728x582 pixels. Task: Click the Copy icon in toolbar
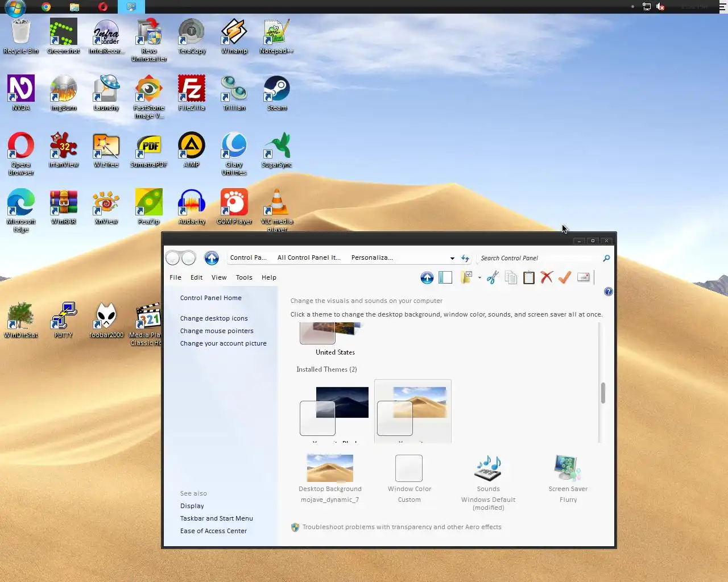(x=511, y=277)
